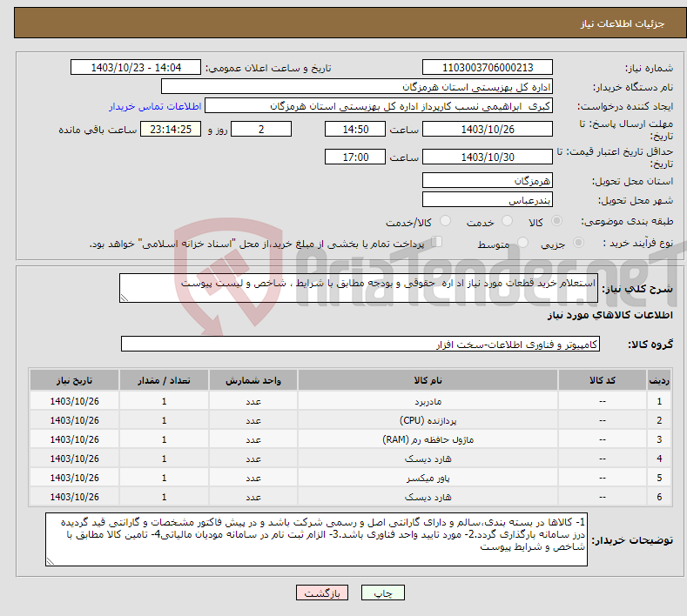Click the بازگشت (back) button
This screenshot has width=687, height=616.
(322, 593)
